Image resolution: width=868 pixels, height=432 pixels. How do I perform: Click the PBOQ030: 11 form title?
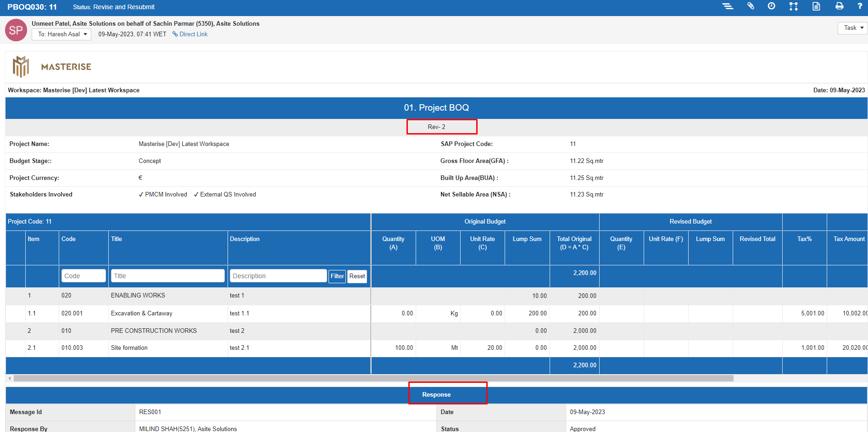click(x=32, y=7)
